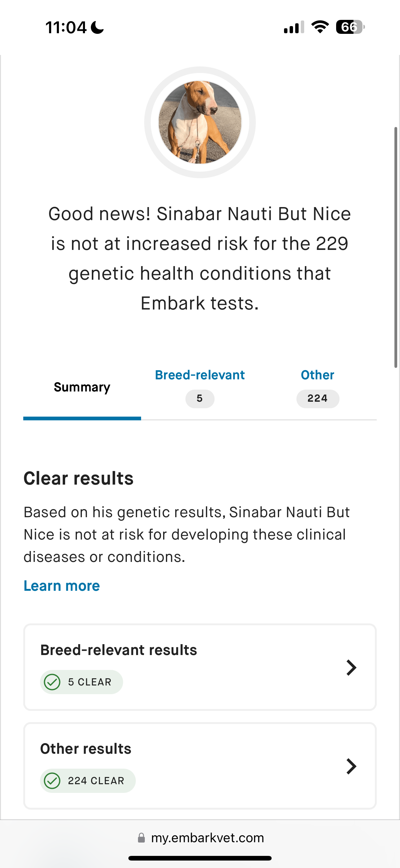The height and width of the screenshot is (868, 400).
Task: Tap the cellular signal bars icon
Action: point(294,27)
